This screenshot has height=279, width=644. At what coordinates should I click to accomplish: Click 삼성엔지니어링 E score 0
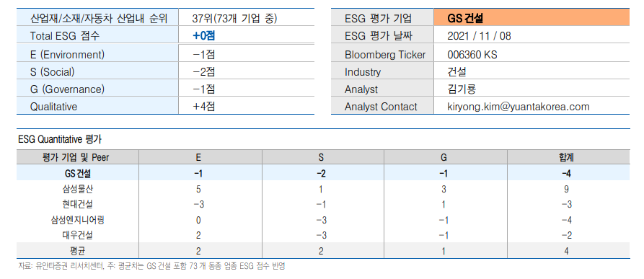(x=199, y=221)
